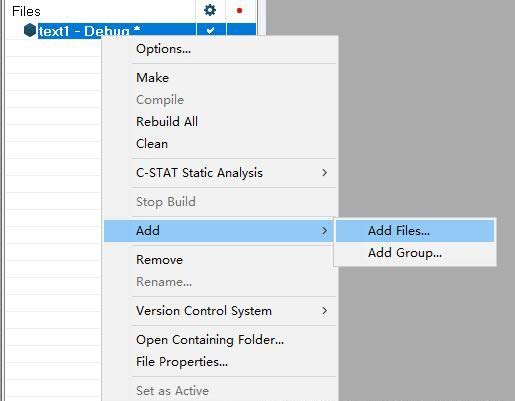The image size is (515, 401).
Task: Click the cell under the red dot column
Action: click(241, 29)
